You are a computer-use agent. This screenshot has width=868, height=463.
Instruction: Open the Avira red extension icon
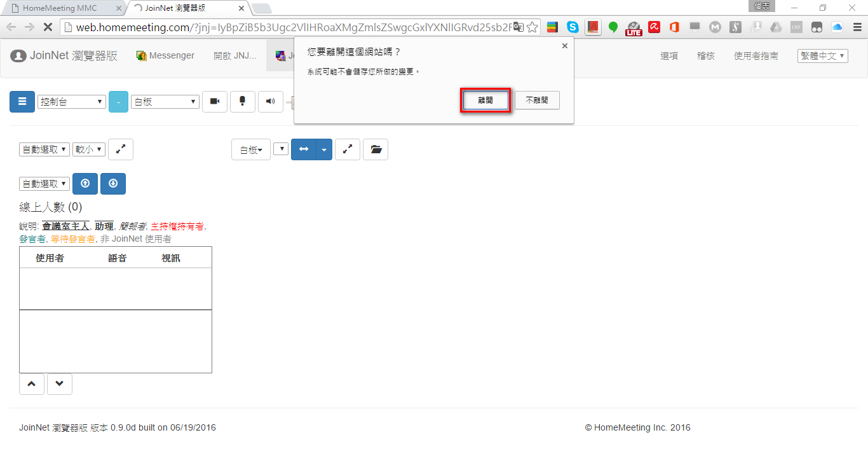click(654, 27)
